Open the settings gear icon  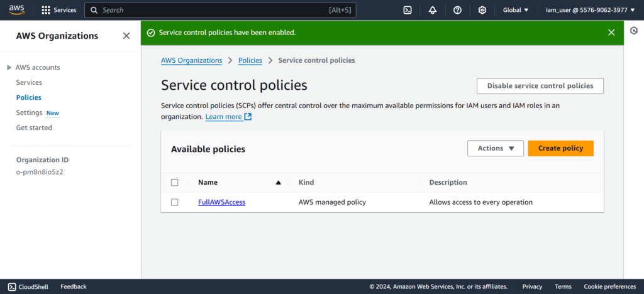pyautogui.click(x=482, y=10)
